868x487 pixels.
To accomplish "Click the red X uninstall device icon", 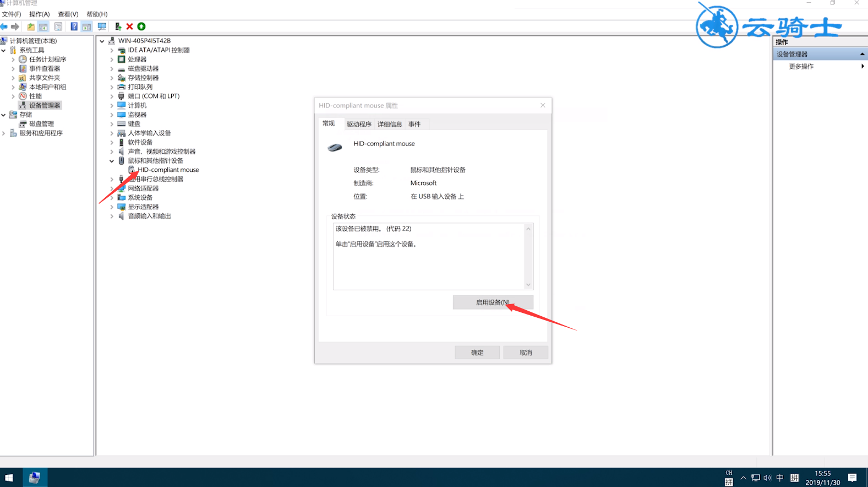I will 130,26.
